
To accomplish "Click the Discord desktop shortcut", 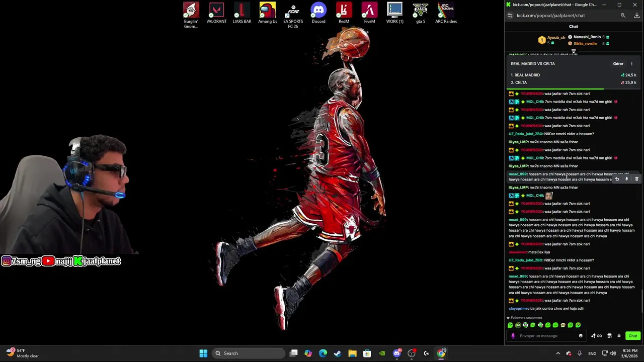I will 318,13.
